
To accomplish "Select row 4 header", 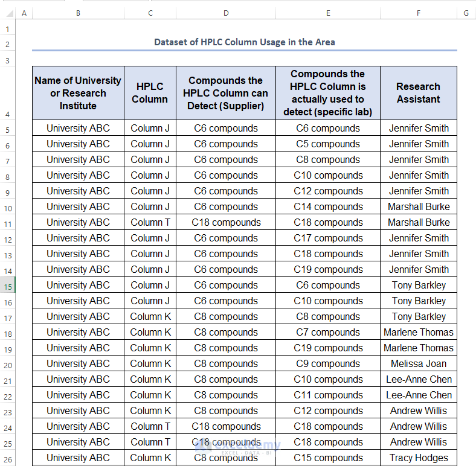I will [x=8, y=93].
